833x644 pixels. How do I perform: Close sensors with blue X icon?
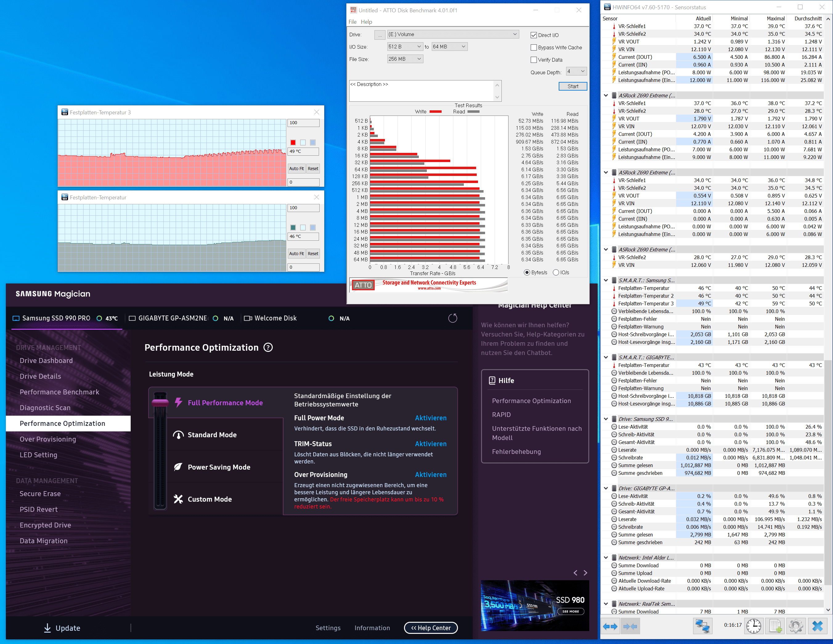point(817,626)
